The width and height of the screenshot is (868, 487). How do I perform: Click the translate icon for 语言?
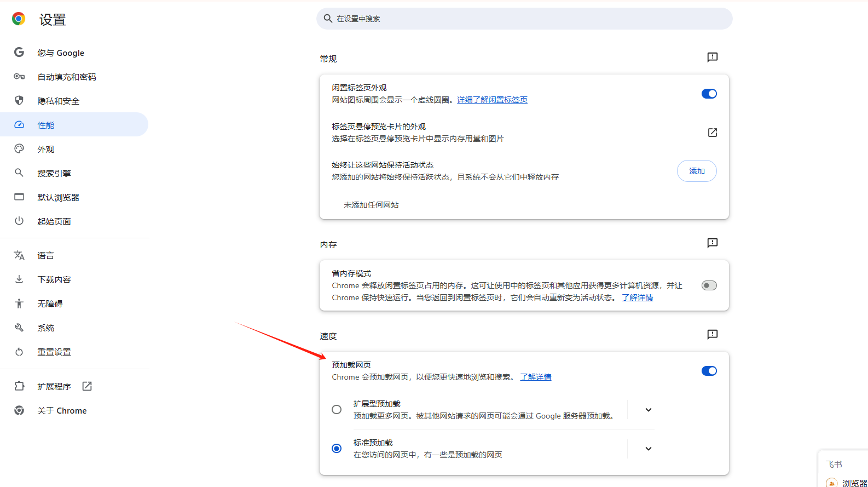coord(19,255)
